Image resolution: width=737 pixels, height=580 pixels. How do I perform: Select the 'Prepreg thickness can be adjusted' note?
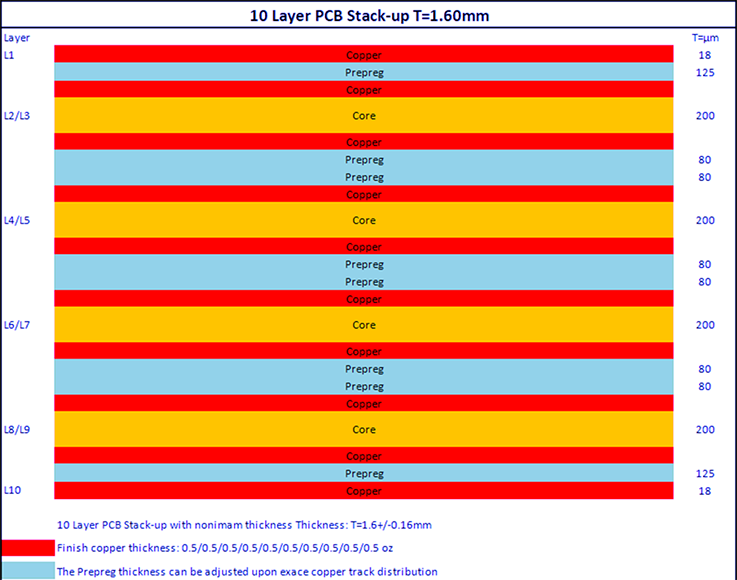click(247, 572)
